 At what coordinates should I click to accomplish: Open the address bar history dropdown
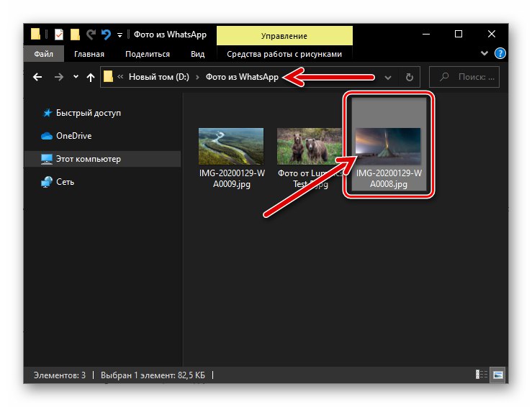388,78
